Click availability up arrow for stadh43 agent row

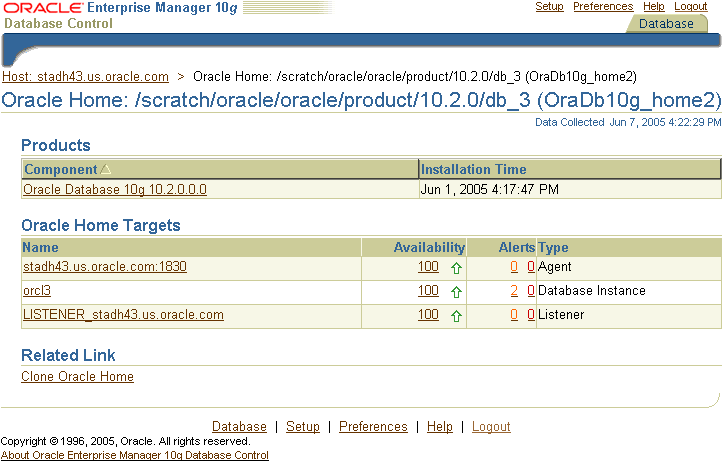coord(456,268)
